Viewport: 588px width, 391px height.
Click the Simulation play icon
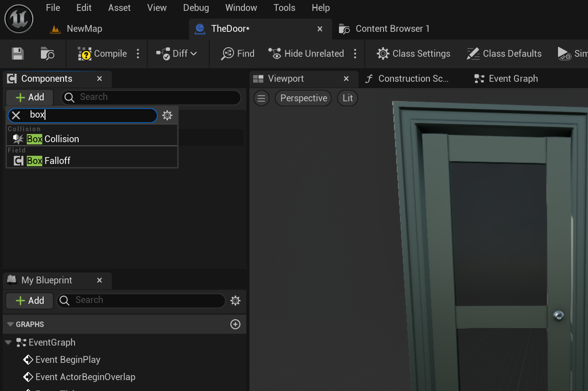(564, 54)
